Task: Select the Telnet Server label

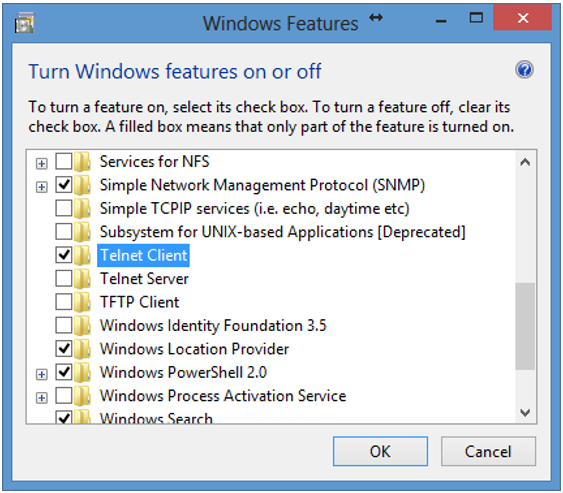Action: 144,279
